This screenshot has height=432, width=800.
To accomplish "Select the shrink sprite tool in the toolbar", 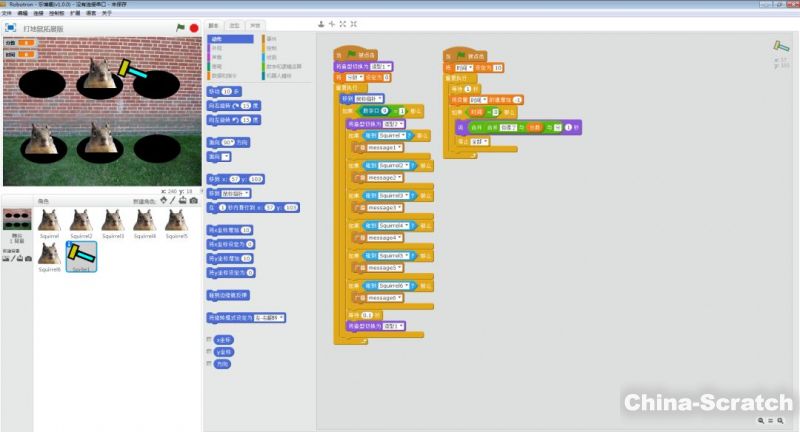I will (354, 23).
